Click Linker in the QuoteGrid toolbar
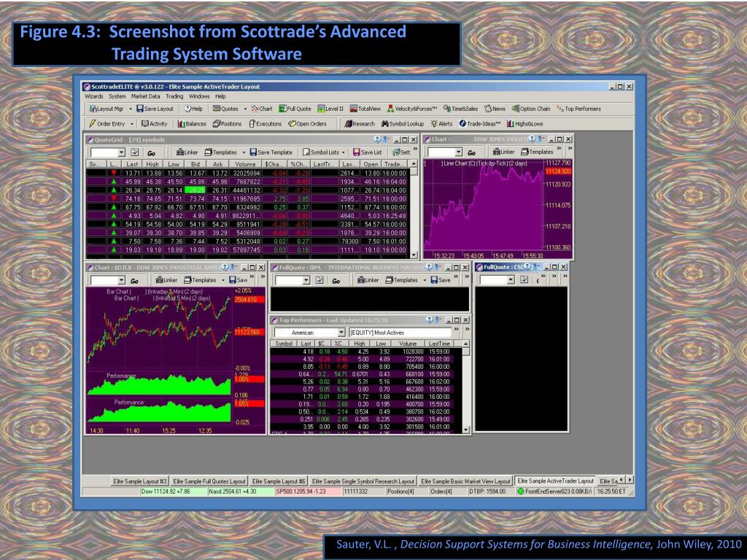This screenshot has height=560, width=747. 187,152
